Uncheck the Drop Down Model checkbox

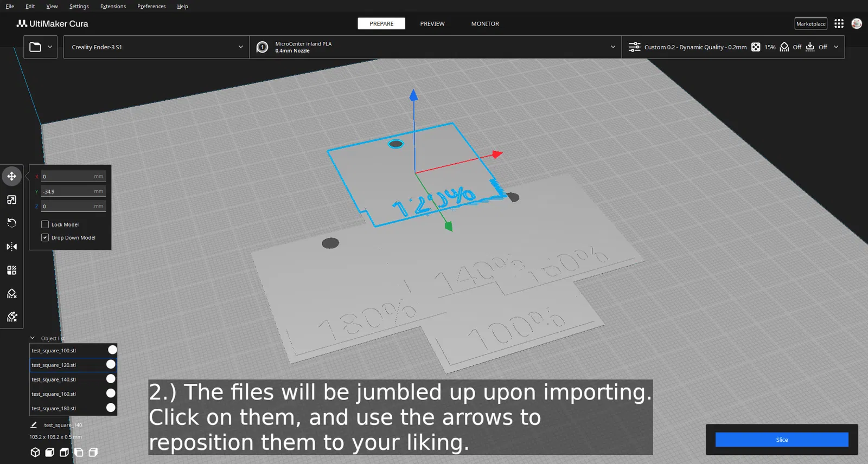click(45, 237)
